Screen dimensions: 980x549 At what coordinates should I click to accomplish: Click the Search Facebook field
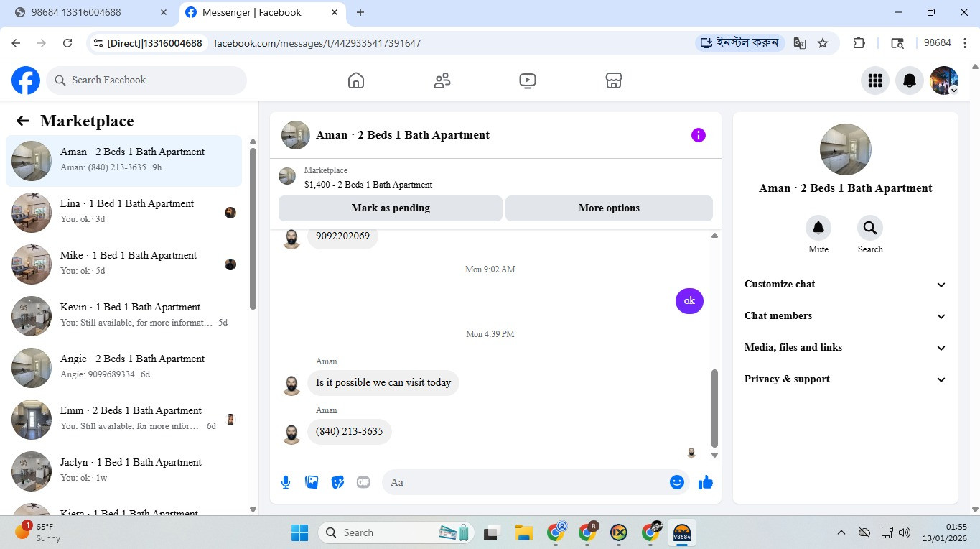pos(146,80)
